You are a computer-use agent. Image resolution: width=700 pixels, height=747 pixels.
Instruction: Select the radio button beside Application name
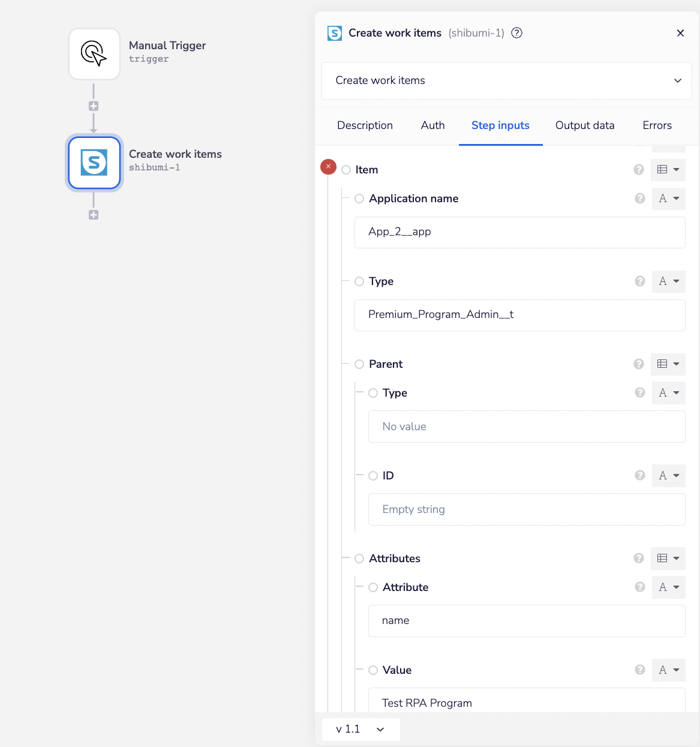click(x=359, y=199)
